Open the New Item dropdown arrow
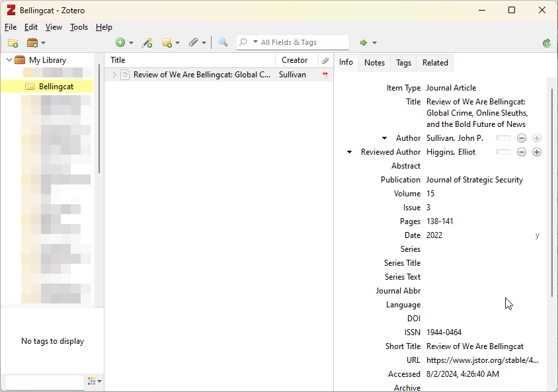Viewport: 558px width, 392px height. 132,43
